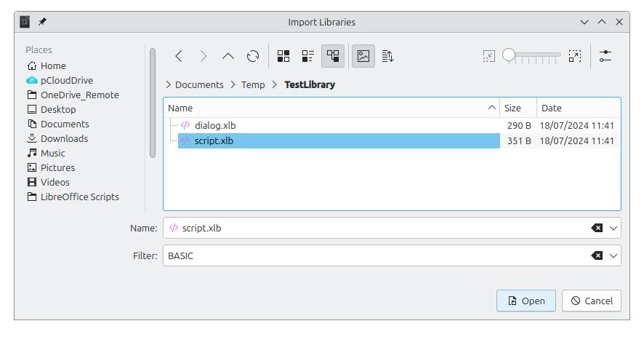Open pCloudDrive in Places

click(60, 80)
